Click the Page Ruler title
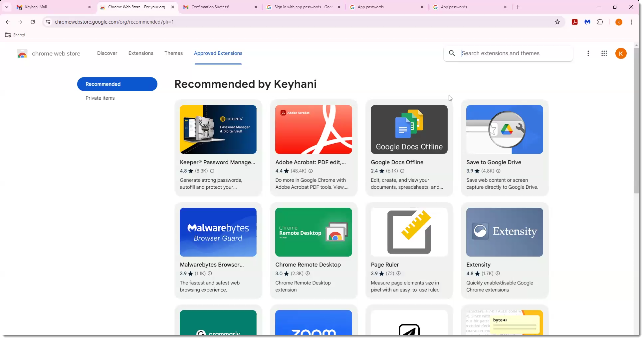The height and width of the screenshot is (340, 644). click(x=385, y=265)
